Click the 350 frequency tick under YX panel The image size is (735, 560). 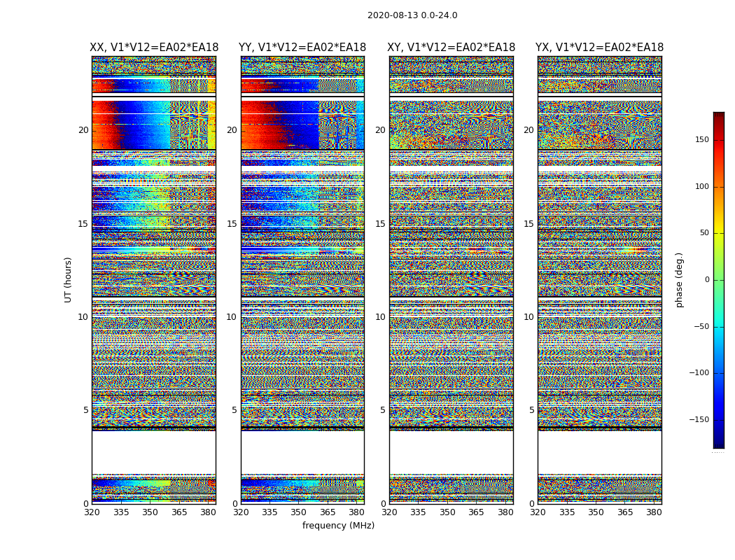coord(596,512)
